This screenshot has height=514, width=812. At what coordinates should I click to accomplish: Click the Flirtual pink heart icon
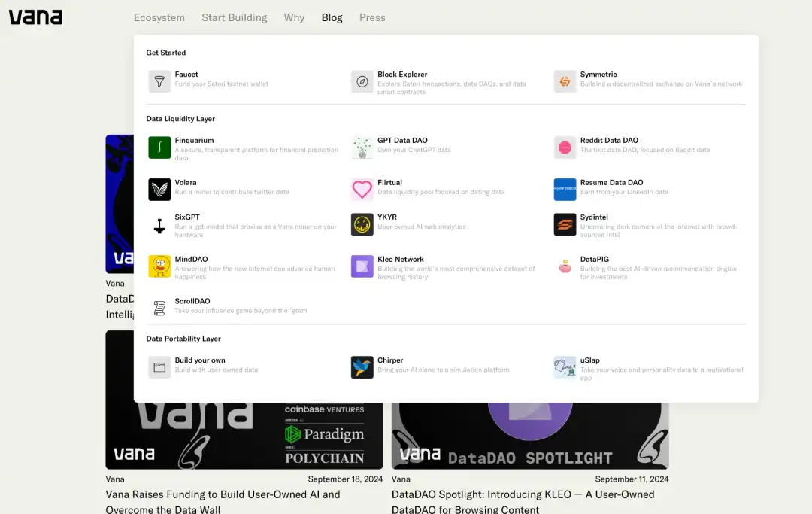[362, 190]
